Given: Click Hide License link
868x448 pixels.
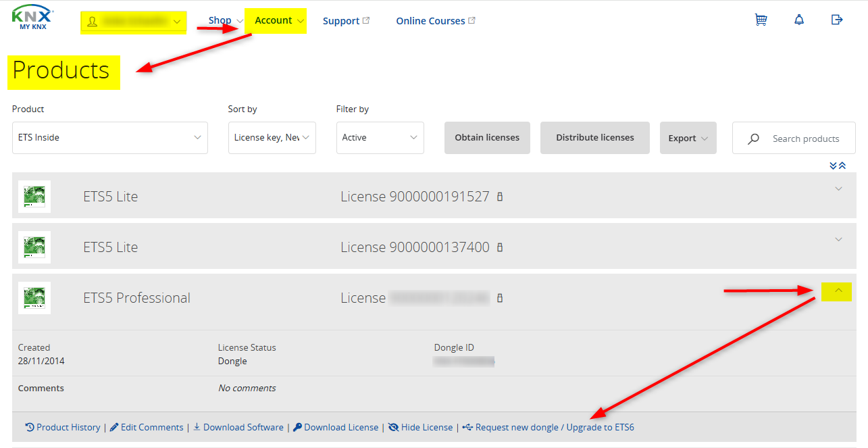Looking at the screenshot, I should 420,427.
